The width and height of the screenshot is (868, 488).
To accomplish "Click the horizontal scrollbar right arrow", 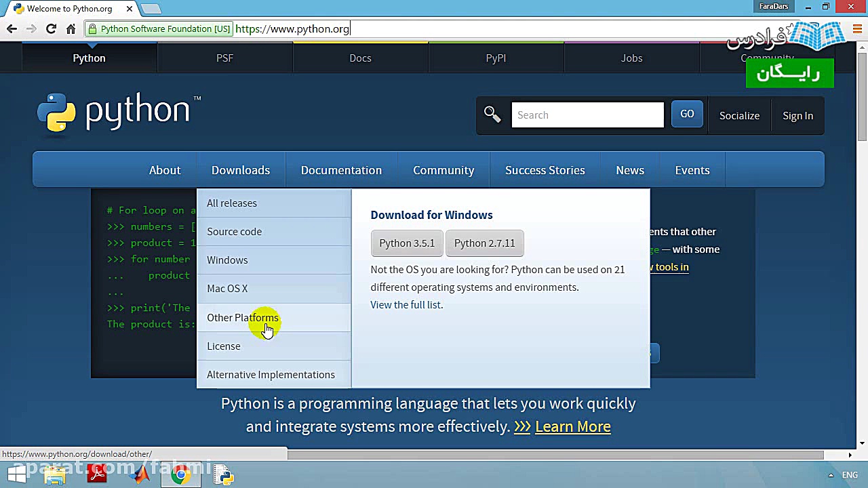I will [850, 455].
